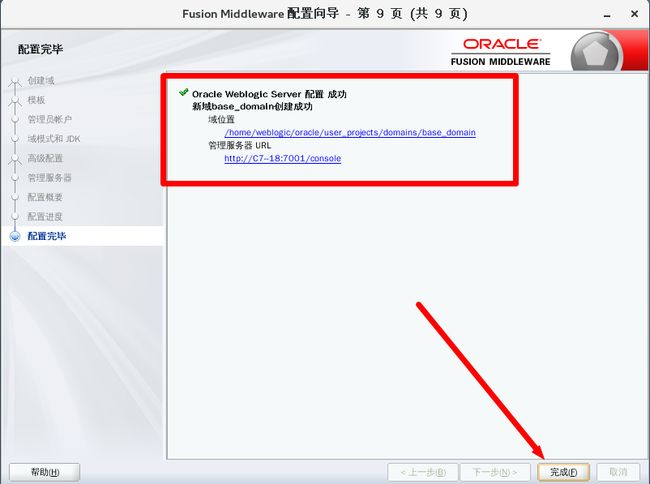Click the green success checkmark icon

(x=183, y=92)
